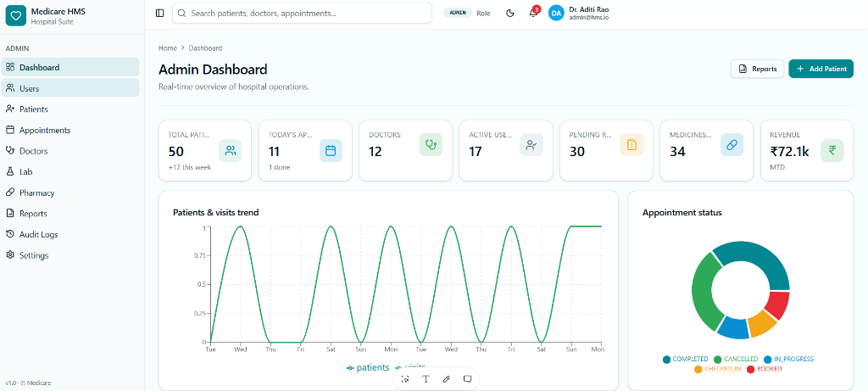Screen dimensions: 868x391
Task: Toggle CHECKED_IN legend color swatch
Action: click(x=698, y=369)
